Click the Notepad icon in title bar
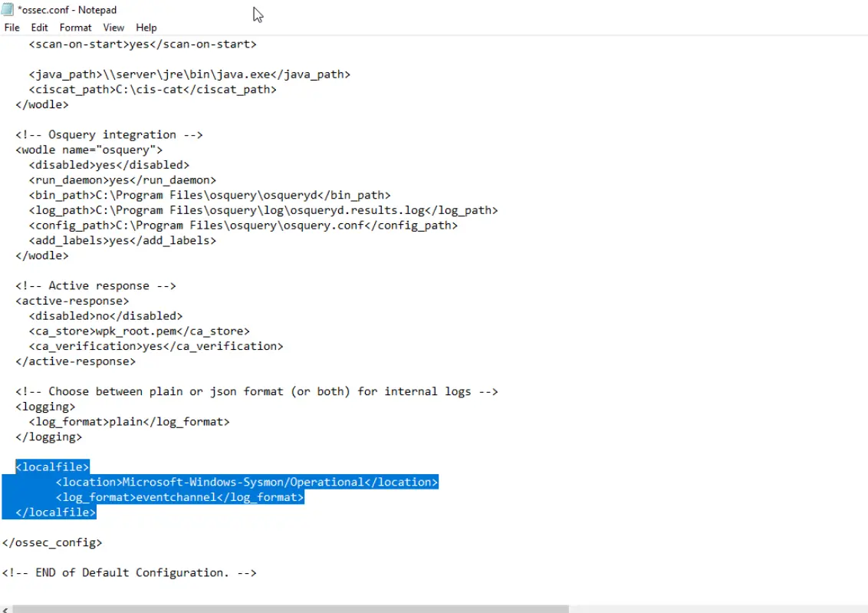The height and width of the screenshot is (613, 868). (7, 9)
